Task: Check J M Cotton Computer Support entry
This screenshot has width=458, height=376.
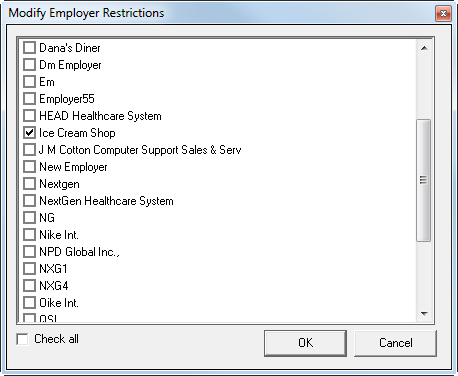Action: (x=29, y=150)
